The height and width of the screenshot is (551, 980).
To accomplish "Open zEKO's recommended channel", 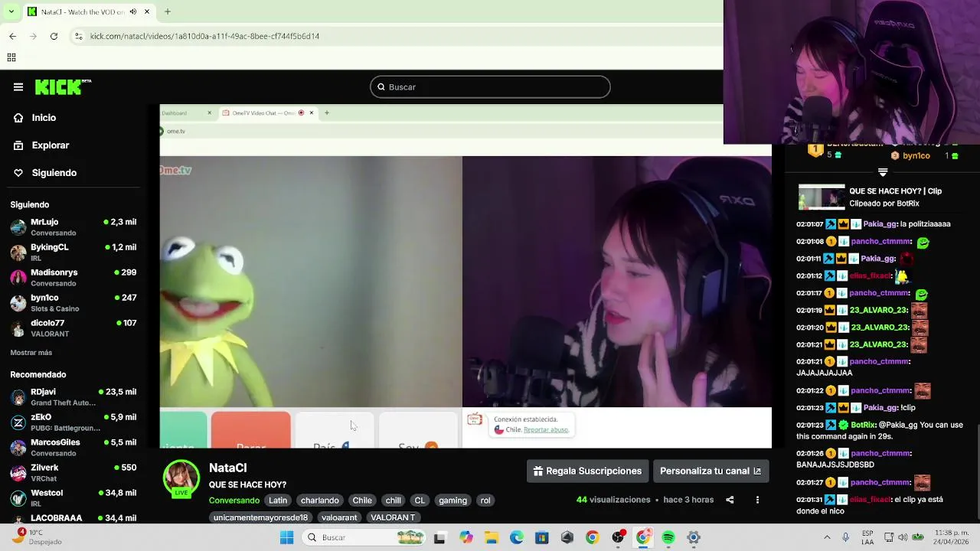I will pyautogui.click(x=73, y=422).
